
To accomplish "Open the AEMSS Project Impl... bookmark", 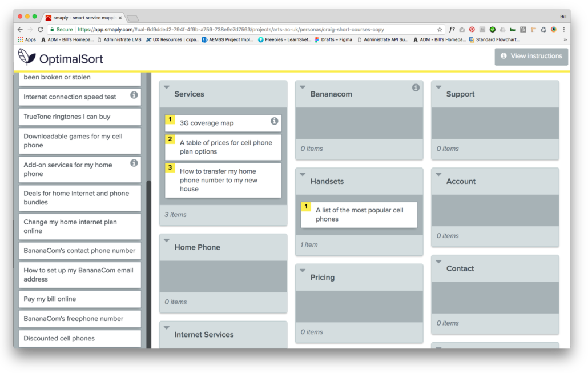I will click(x=228, y=39).
